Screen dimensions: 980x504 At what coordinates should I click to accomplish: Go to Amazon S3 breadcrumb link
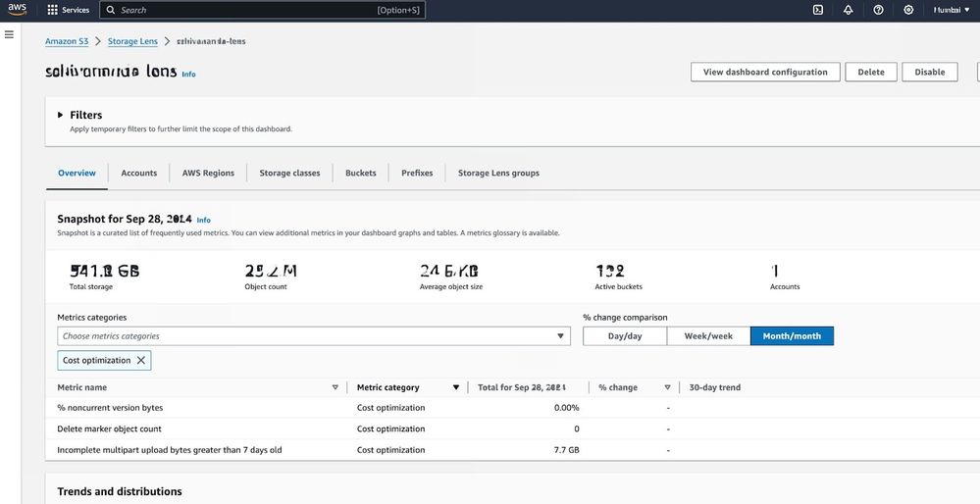point(66,41)
